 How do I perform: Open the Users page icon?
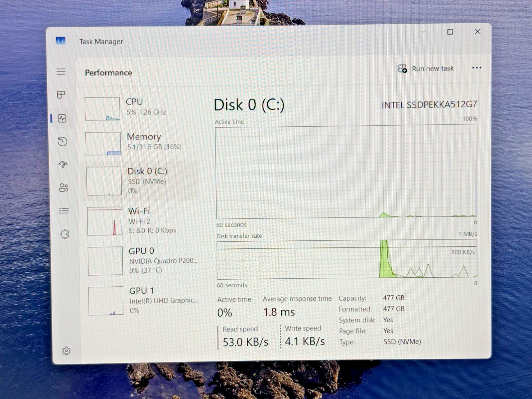pyautogui.click(x=64, y=188)
